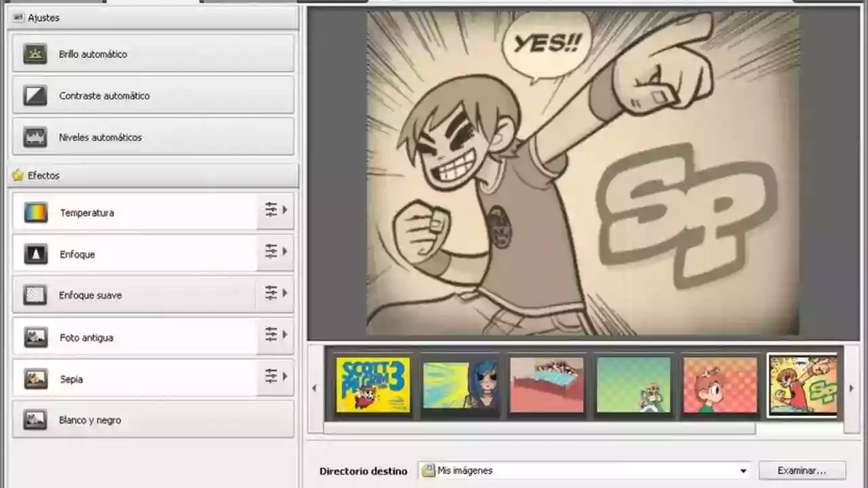868x488 pixels.
Task: Collapse the Efectos section header
Action: click(153, 175)
